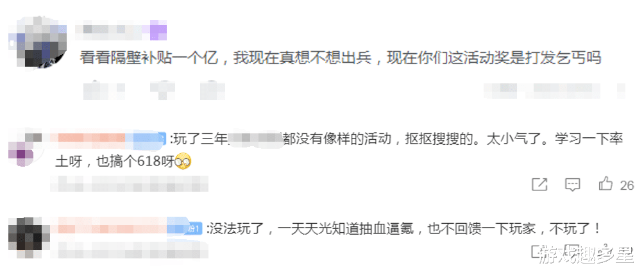Click the forward icon under the 不玩了 comment
This screenshot has width=644, height=277.
coord(539,251)
